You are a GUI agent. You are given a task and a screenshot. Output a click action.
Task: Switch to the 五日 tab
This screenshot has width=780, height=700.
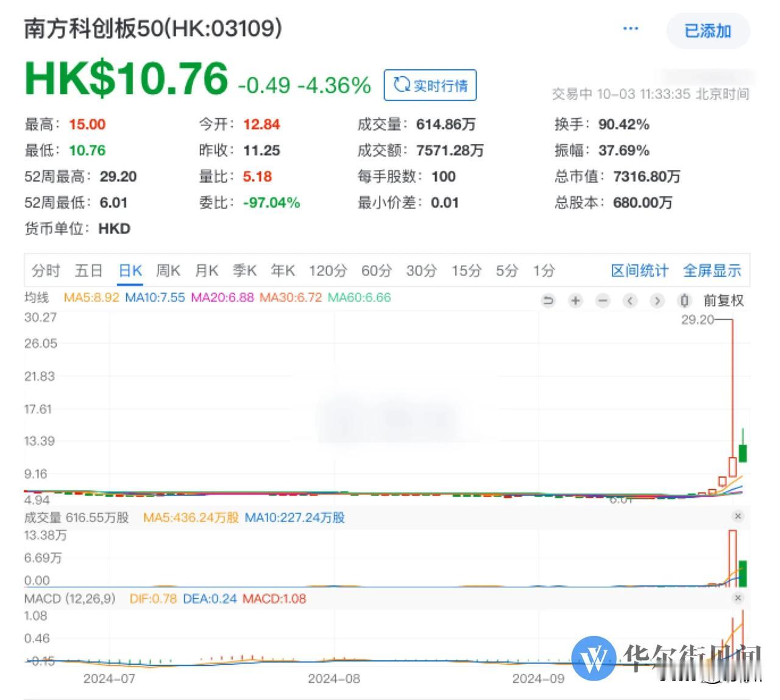coord(88,270)
